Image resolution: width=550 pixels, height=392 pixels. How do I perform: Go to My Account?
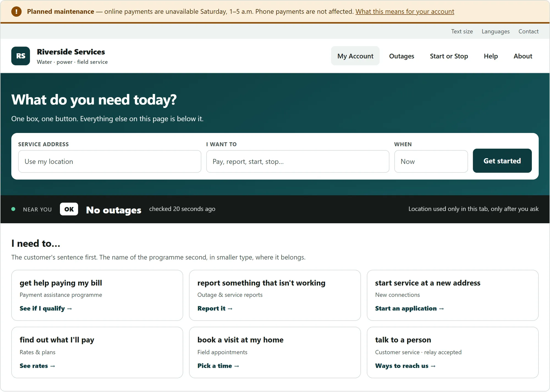pos(355,56)
